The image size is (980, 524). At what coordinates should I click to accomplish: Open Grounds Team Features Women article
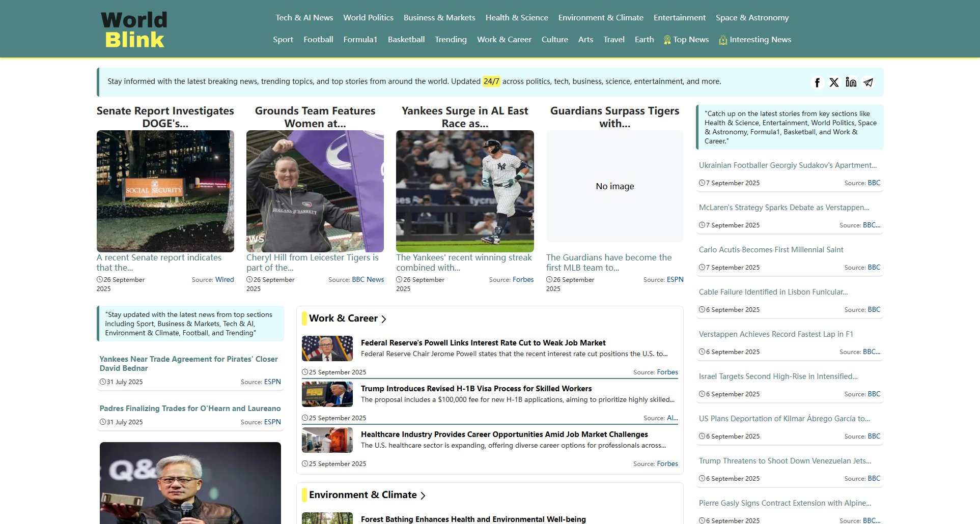[x=315, y=117]
